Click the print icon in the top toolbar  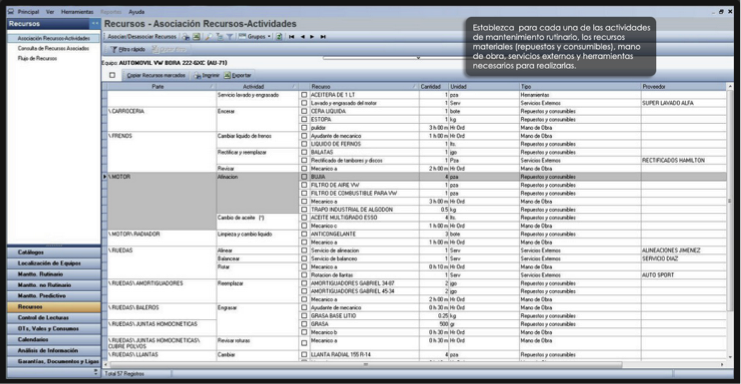click(x=186, y=36)
